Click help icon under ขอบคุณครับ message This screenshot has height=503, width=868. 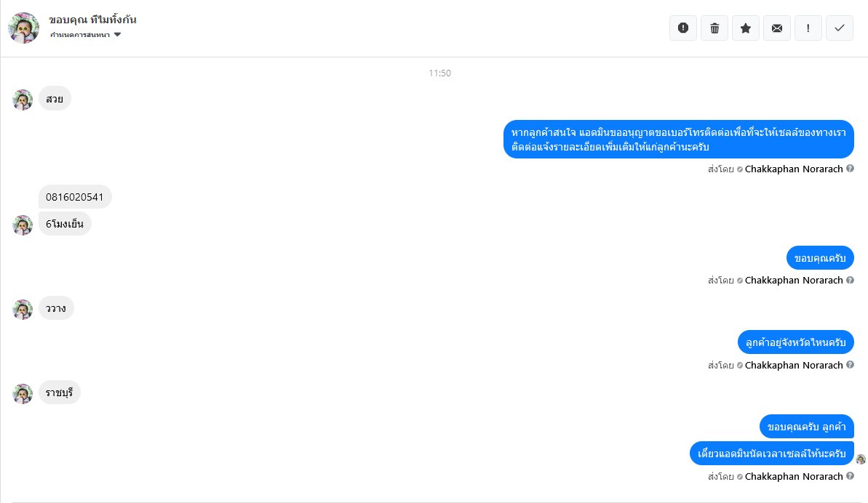pos(850,281)
